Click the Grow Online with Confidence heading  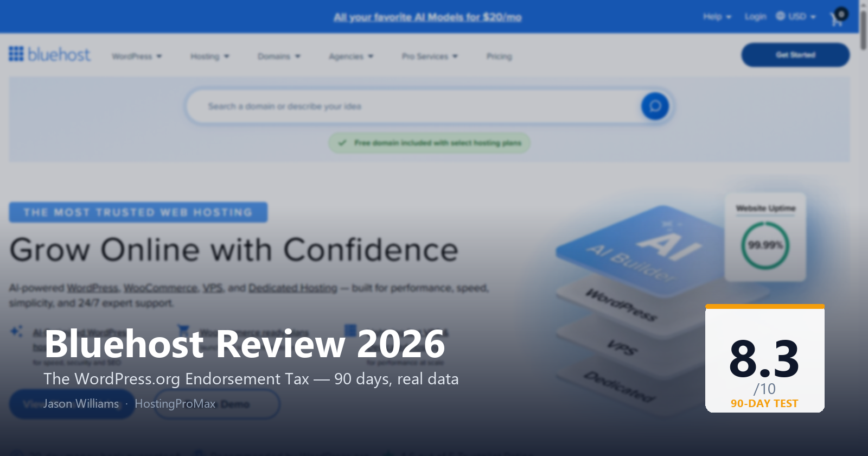tap(234, 250)
